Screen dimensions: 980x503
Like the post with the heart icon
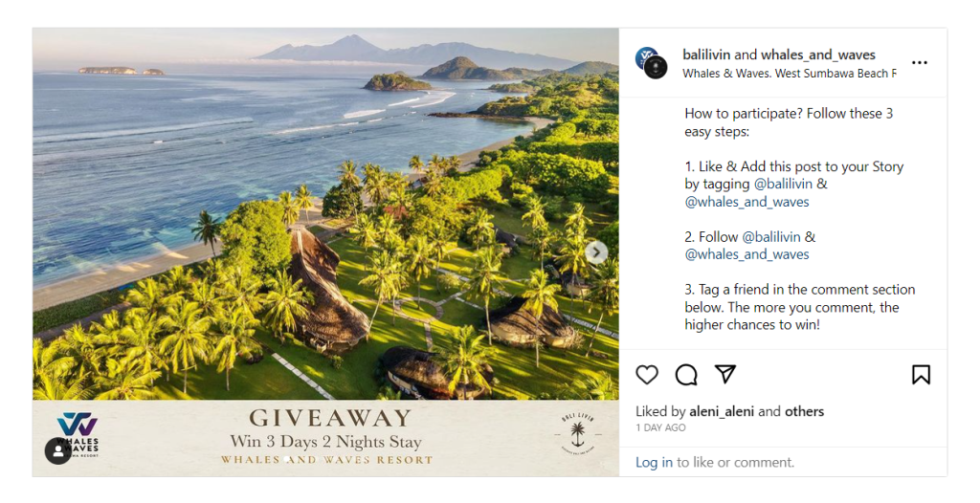647,374
